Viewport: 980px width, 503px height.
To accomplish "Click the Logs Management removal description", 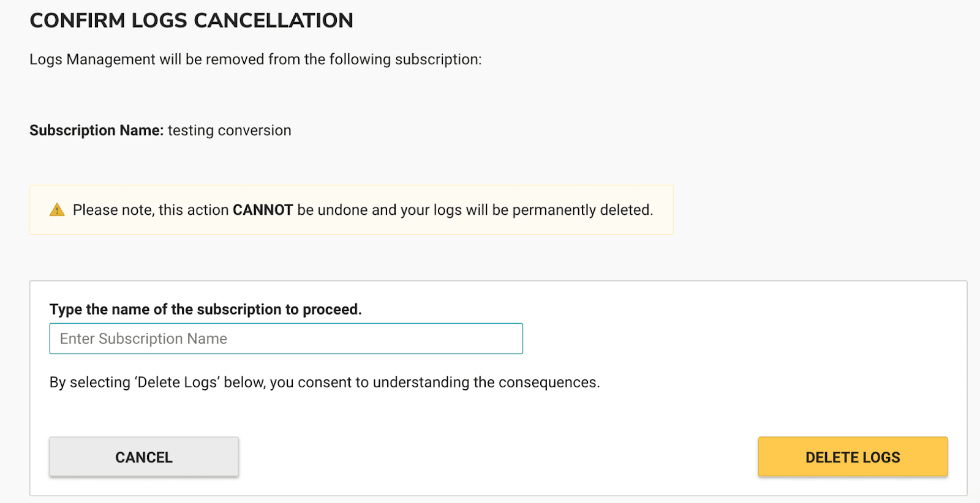I will 255,59.
